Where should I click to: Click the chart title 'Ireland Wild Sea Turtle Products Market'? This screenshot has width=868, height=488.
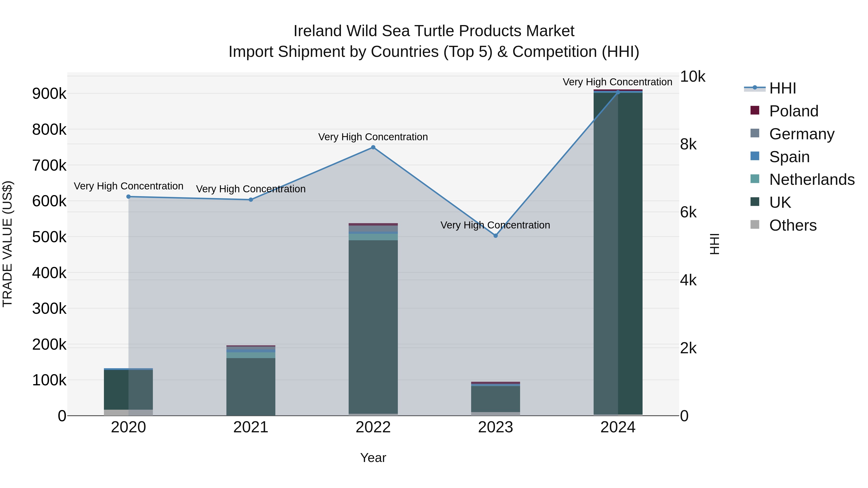(434, 31)
